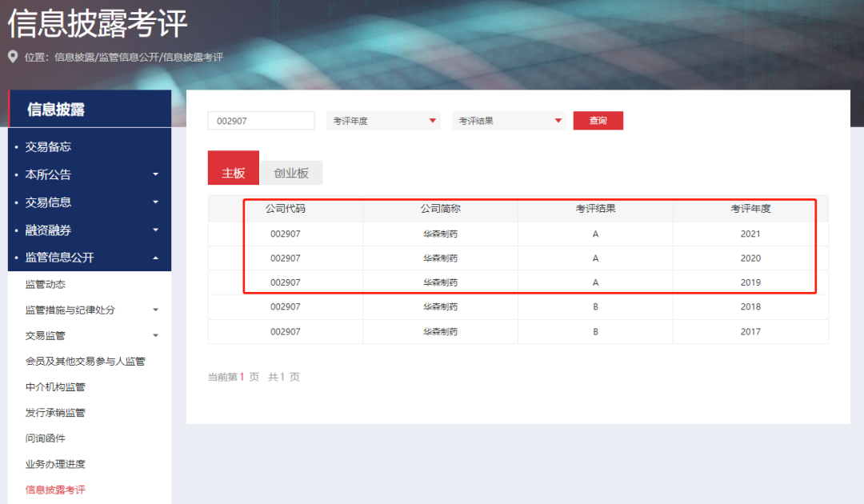The image size is (864, 504).
Task: Open the 考评结果 dropdown
Action: click(509, 121)
